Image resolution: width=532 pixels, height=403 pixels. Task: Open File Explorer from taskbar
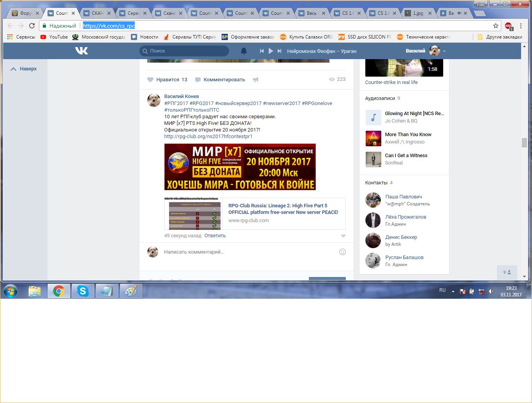tap(35, 291)
